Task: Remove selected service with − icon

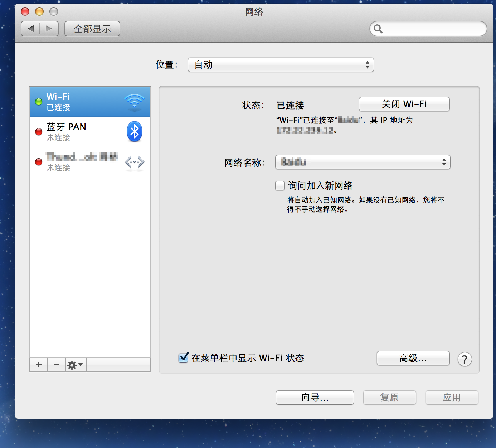Action: click(x=56, y=365)
